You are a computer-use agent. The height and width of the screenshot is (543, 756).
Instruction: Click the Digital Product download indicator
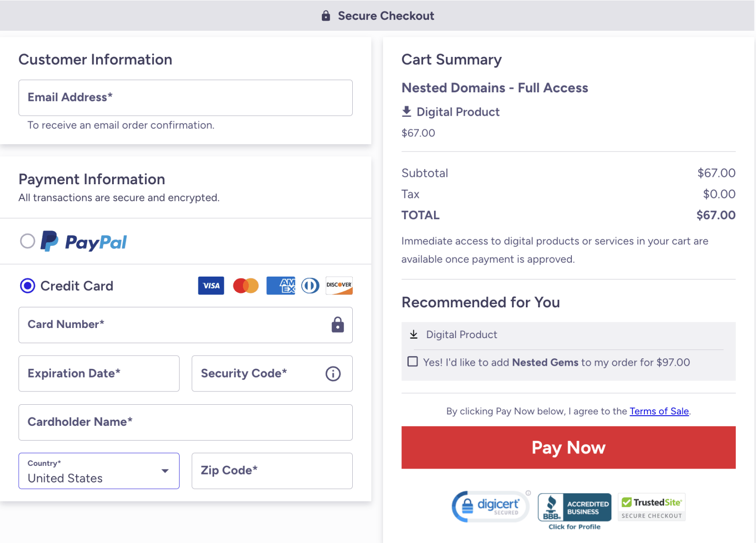point(406,111)
